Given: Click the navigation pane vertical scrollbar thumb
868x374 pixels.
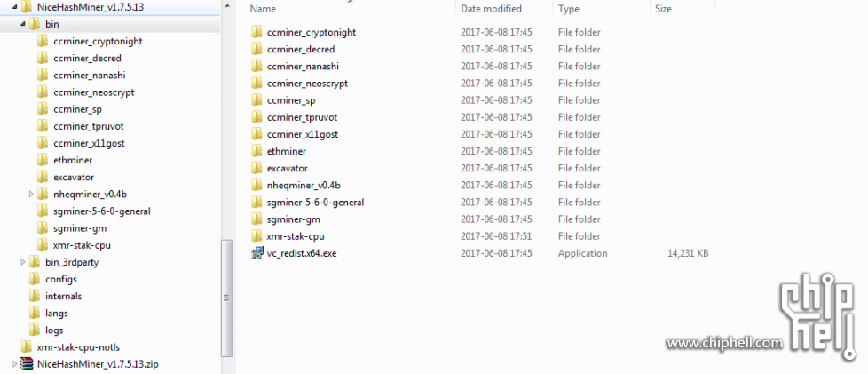Looking at the screenshot, I should click(x=227, y=298).
